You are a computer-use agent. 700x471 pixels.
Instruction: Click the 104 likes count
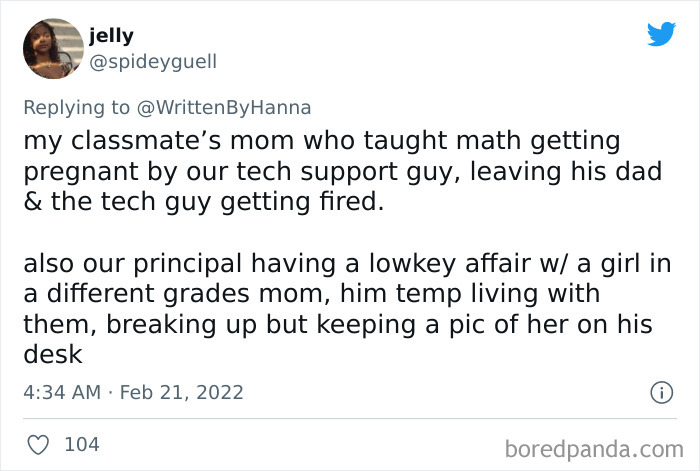coord(82,444)
